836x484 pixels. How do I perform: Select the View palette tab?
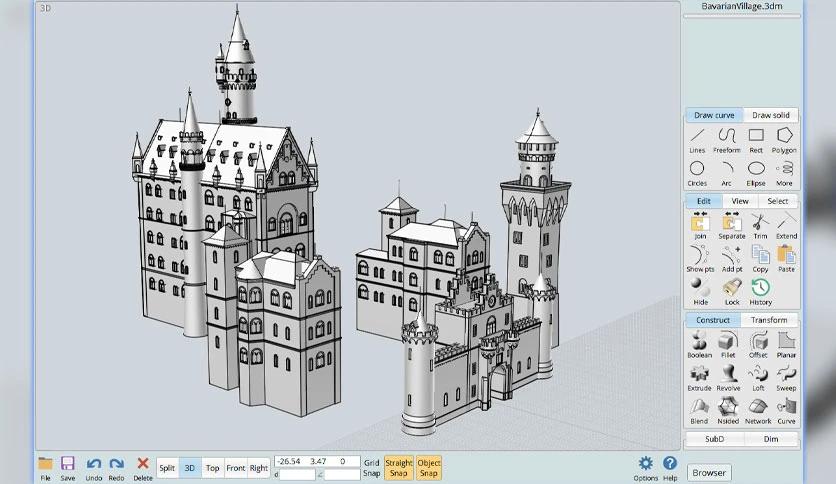(x=740, y=201)
